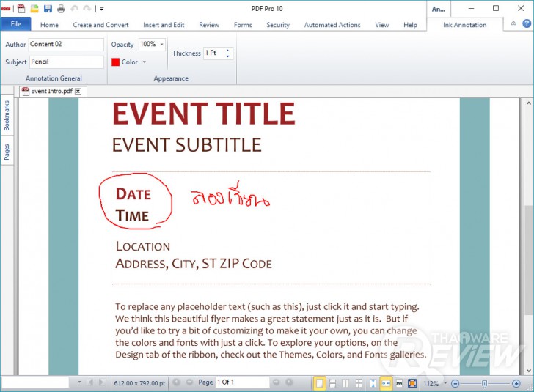Click the Thickness value field

coord(214,53)
